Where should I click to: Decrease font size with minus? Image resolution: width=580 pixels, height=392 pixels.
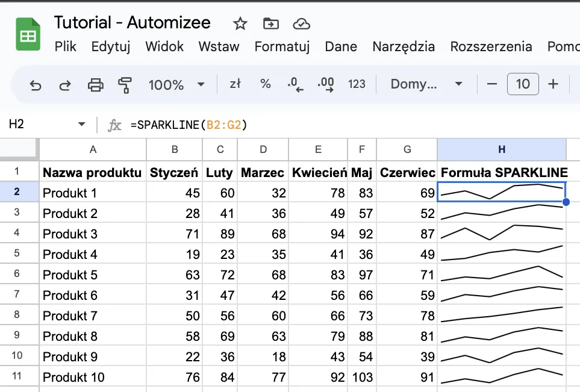(x=492, y=84)
